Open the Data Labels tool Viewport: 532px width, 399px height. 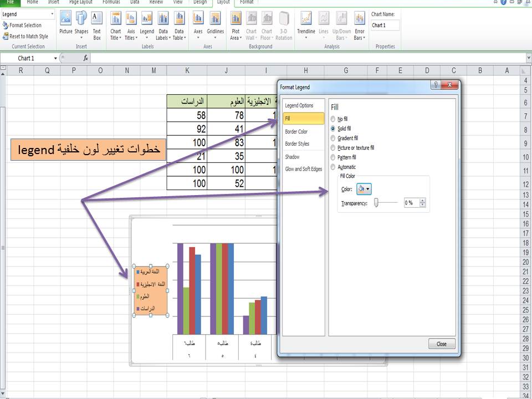click(x=163, y=27)
